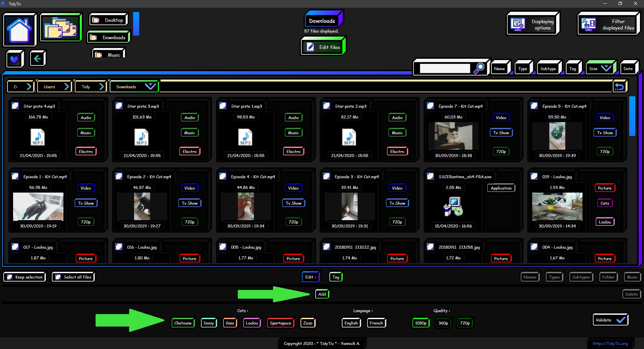Screen dimensions: 644x349
Task: Open the Downloads path dropdown arrow
Action: pyautogui.click(x=150, y=86)
